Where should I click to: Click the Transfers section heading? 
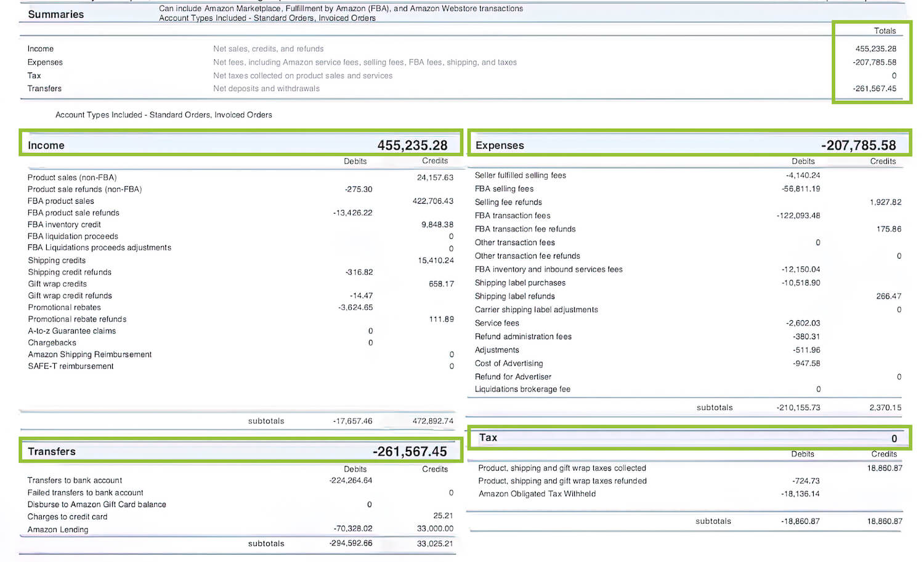[52, 451]
